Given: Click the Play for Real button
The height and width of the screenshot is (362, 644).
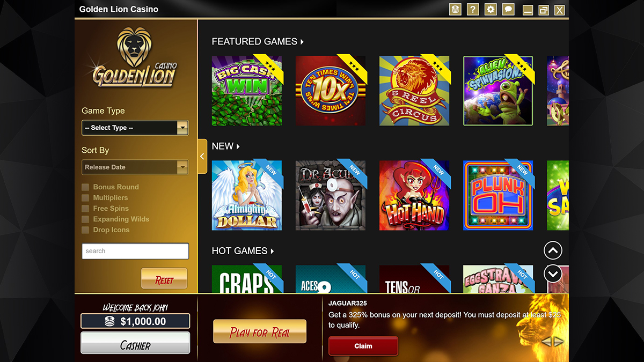Looking at the screenshot, I should [x=260, y=332].
